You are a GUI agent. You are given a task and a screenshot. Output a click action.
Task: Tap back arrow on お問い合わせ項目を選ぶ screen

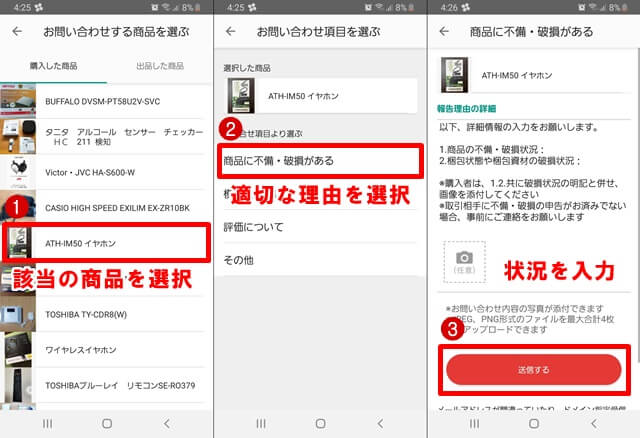pos(231,31)
